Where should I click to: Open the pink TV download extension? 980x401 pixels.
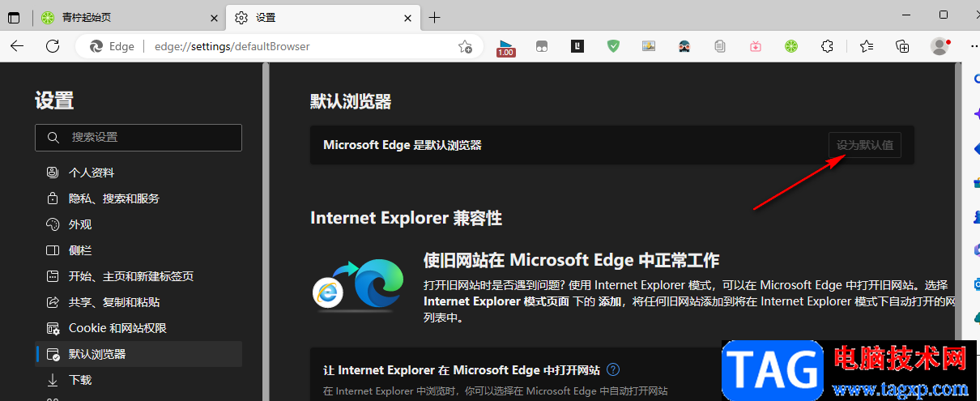[756, 47]
